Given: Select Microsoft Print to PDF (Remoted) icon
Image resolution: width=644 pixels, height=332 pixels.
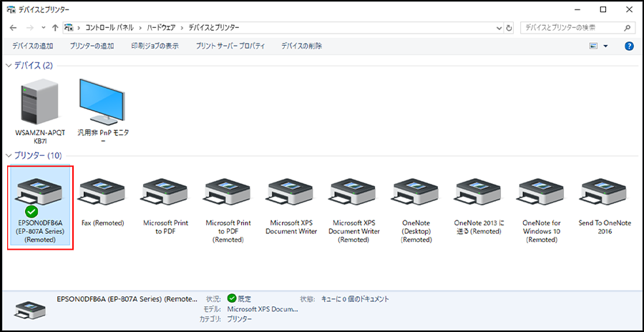Looking at the screenshot, I should (228, 191).
